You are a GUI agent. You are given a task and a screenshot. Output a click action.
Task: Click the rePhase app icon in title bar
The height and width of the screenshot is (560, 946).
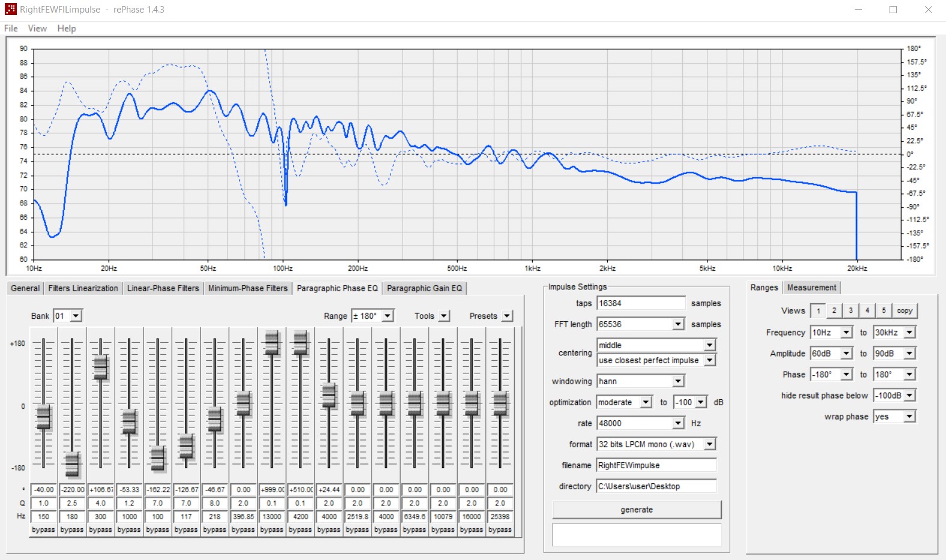tap(10, 9)
